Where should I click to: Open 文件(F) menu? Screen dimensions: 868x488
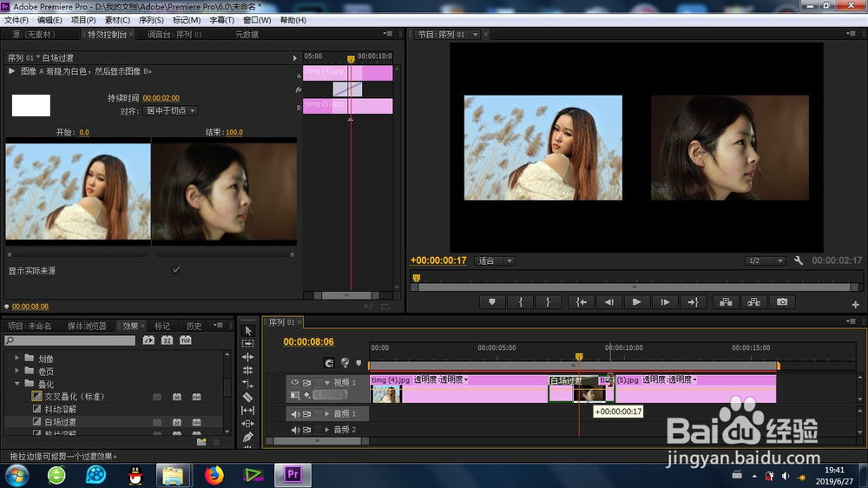coord(16,20)
